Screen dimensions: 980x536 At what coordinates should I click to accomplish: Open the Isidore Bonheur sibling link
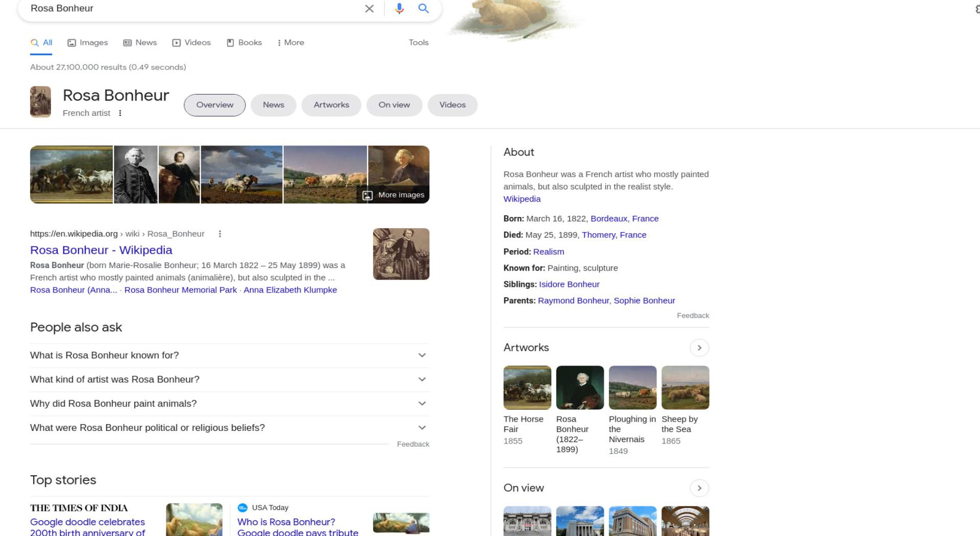569,284
